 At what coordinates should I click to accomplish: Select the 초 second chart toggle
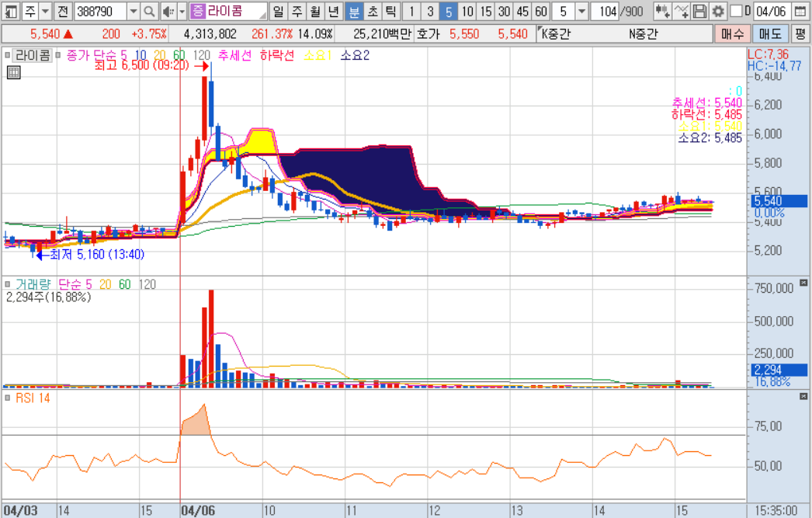(x=373, y=11)
